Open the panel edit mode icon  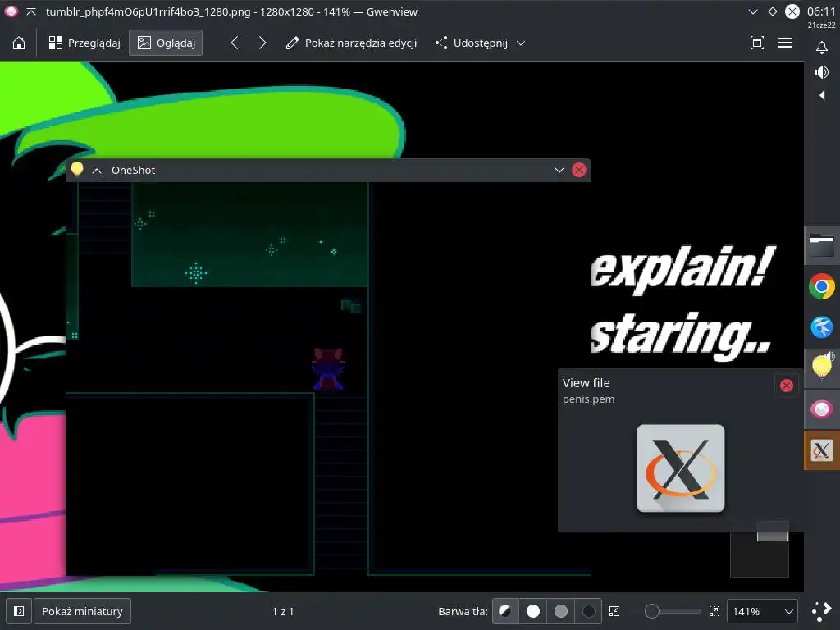(x=822, y=611)
